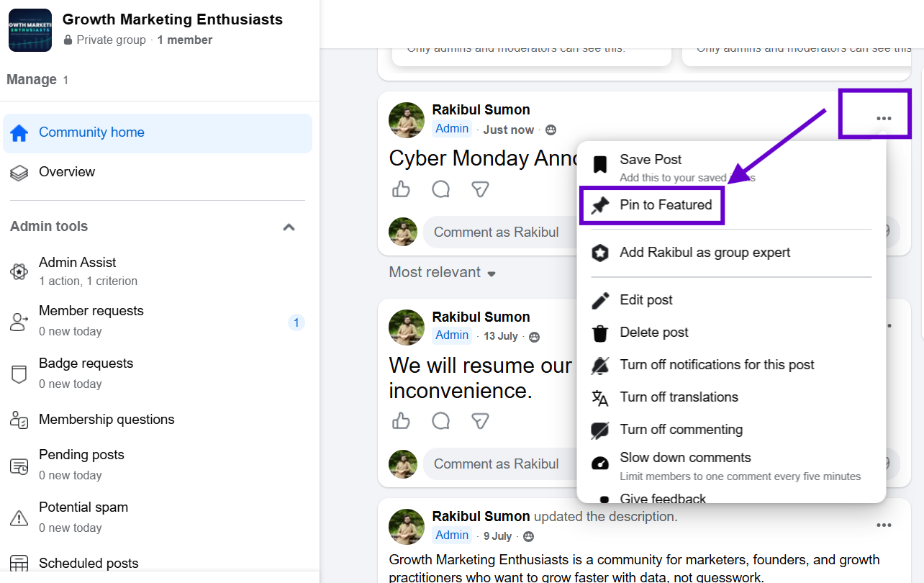Click the Membership questions icon

coord(19,420)
